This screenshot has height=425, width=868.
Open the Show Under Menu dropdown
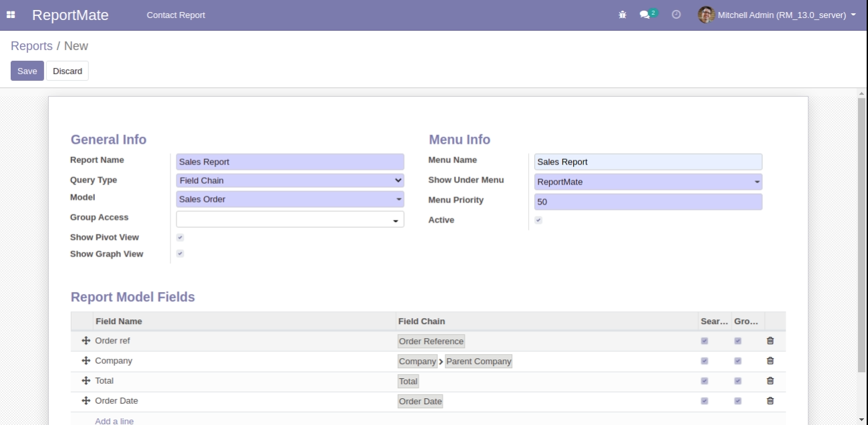click(x=647, y=182)
